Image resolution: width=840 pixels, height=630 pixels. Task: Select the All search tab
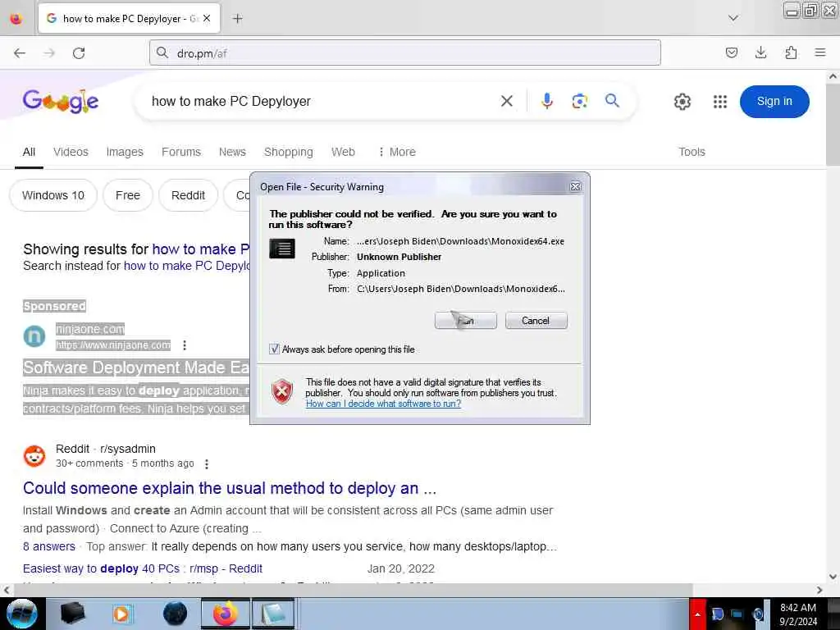coord(29,152)
